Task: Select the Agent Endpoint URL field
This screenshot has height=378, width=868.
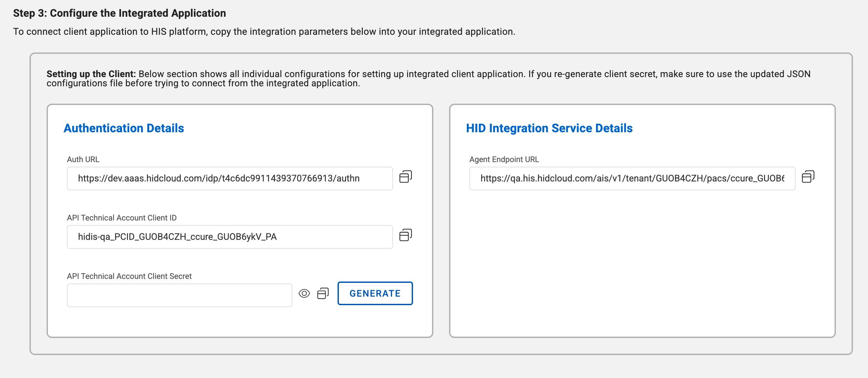Action: click(x=632, y=178)
